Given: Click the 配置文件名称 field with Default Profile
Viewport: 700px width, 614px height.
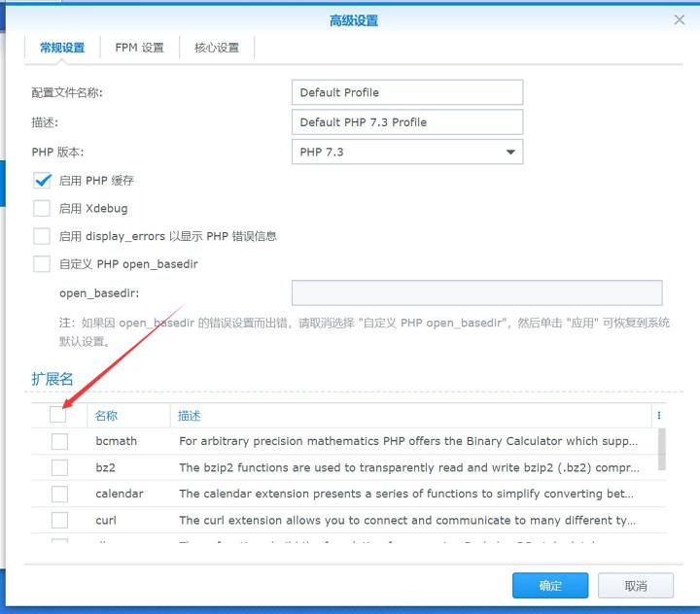Looking at the screenshot, I should pos(407,92).
